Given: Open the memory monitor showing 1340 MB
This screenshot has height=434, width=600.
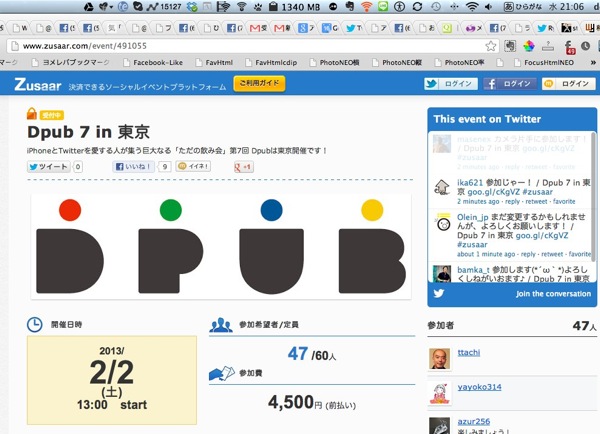Looking at the screenshot, I should 295,7.
